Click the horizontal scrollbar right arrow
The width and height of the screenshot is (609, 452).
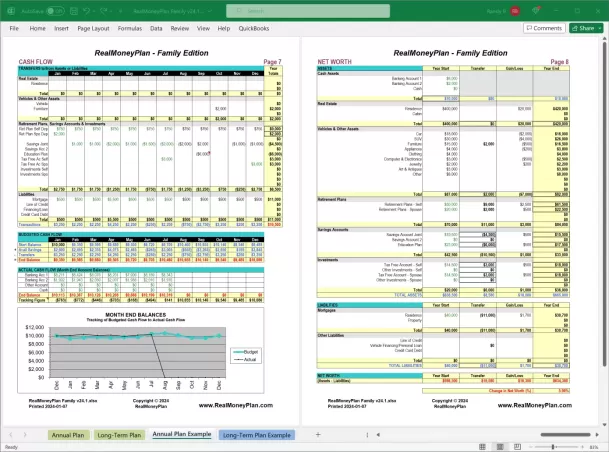click(597, 435)
